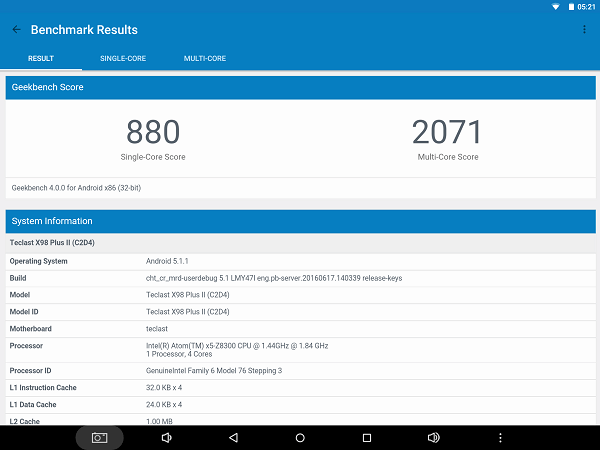The width and height of the screenshot is (600, 450).
Task: Tap the 32.0 KB x 4 value
Action: pyautogui.click(x=164, y=388)
